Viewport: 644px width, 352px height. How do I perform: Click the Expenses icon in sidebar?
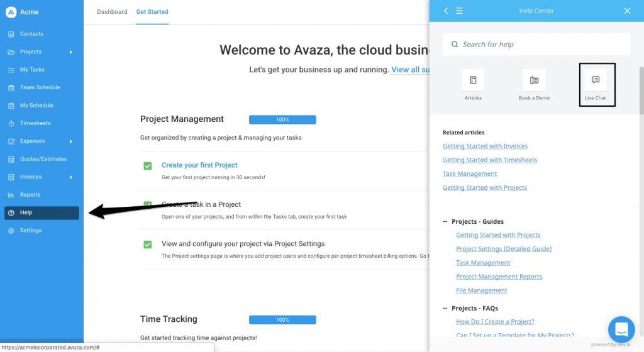tap(11, 141)
